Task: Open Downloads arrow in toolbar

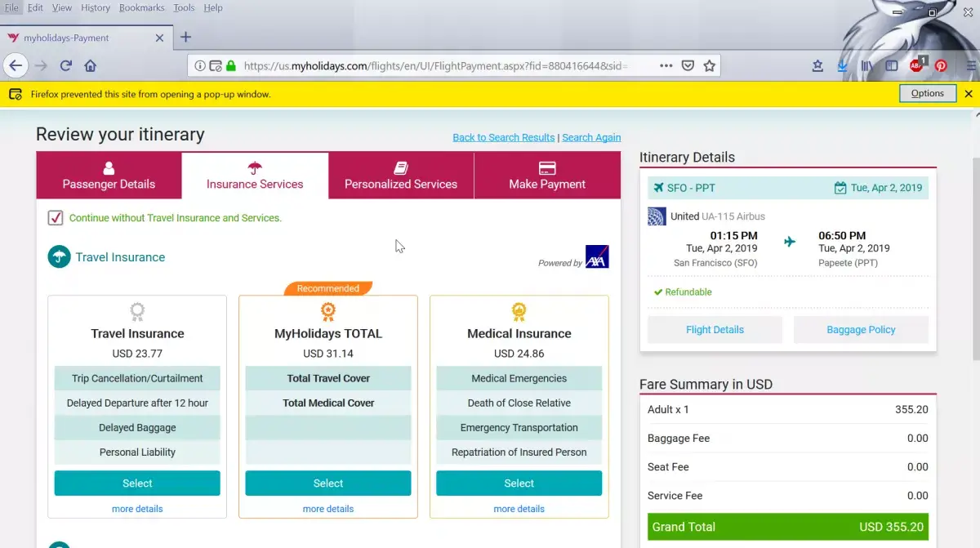Action: point(842,65)
